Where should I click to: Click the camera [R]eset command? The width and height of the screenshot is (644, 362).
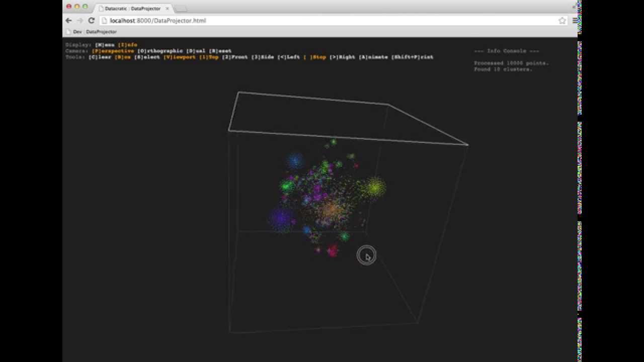click(220, 51)
